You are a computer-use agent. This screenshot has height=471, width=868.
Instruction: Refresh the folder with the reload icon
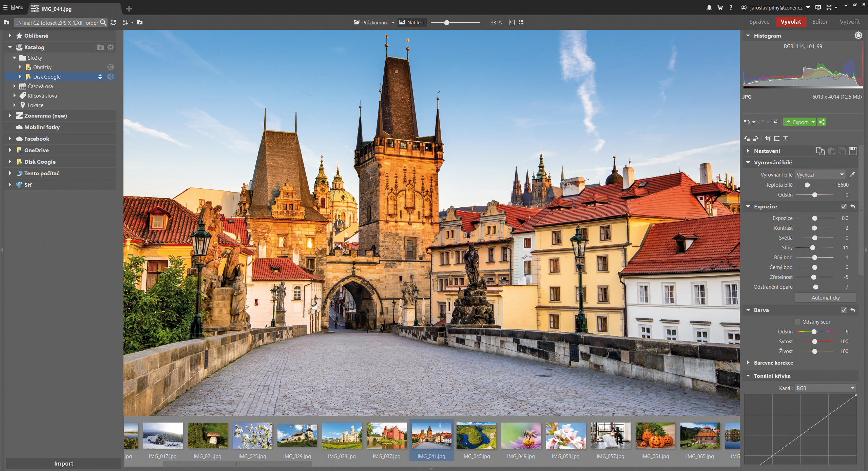tap(113, 22)
